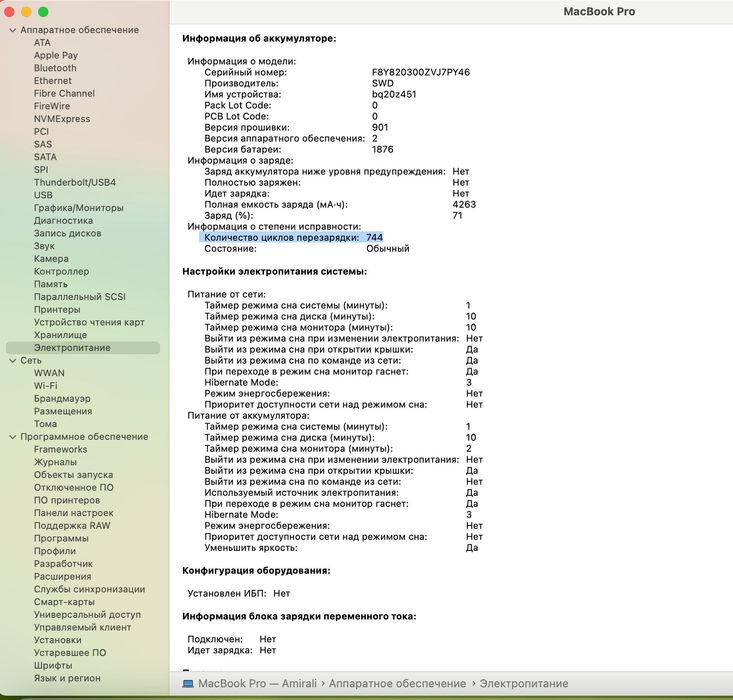The width and height of the screenshot is (733, 700).
Task: Open the Брандмауэр sidebar item
Action: point(62,398)
